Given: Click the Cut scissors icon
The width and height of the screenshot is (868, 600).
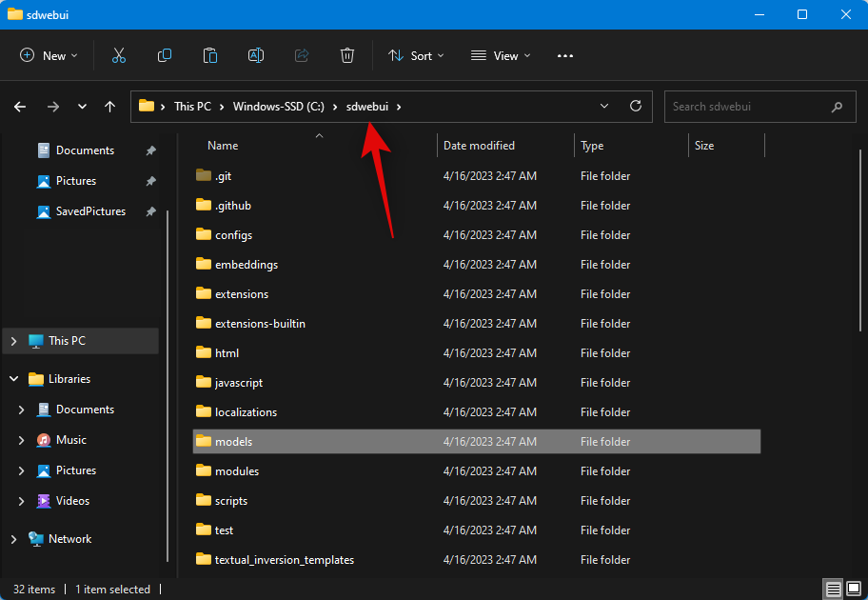Looking at the screenshot, I should pos(119,56).
